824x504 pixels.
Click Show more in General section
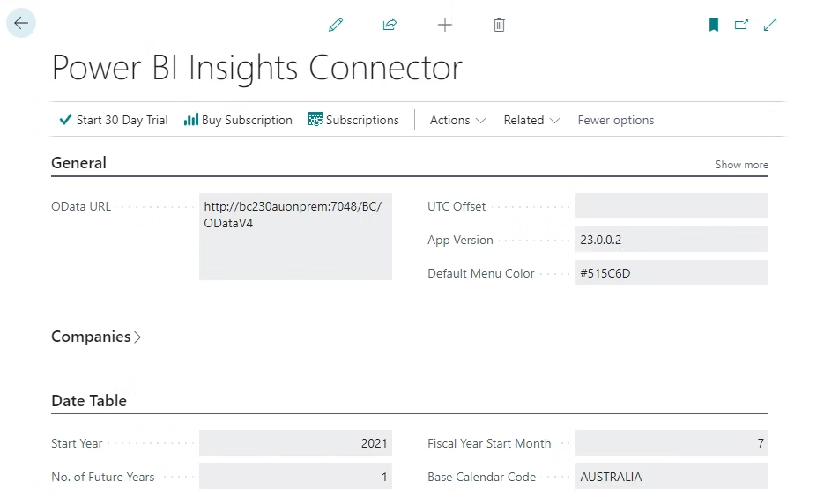(741, 165)
